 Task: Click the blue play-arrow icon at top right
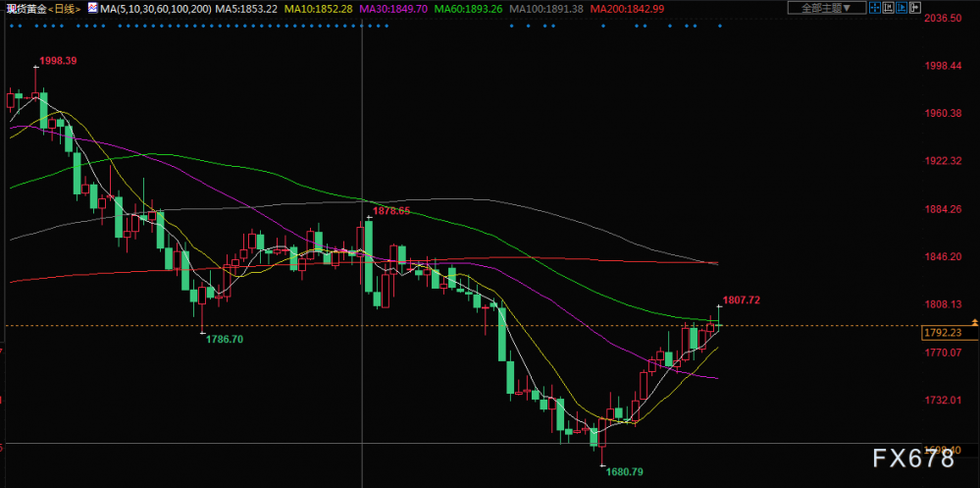(x=902, y=8)
